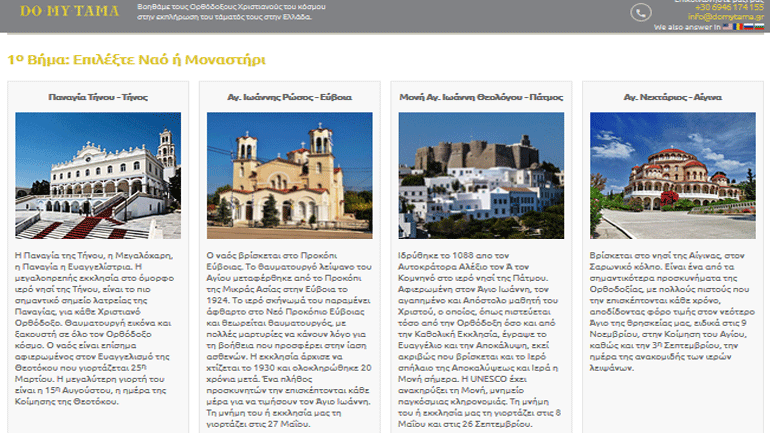The height and width of the screenshot is (433, 770).
Task: Select the Μονή Αγ. Ιωάννη Θεολόγου - Πάτμος title
Action: (481, 98)
